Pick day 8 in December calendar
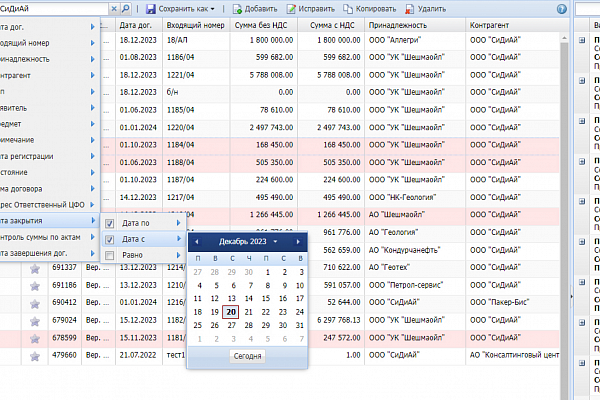 (x=267, y=286)
